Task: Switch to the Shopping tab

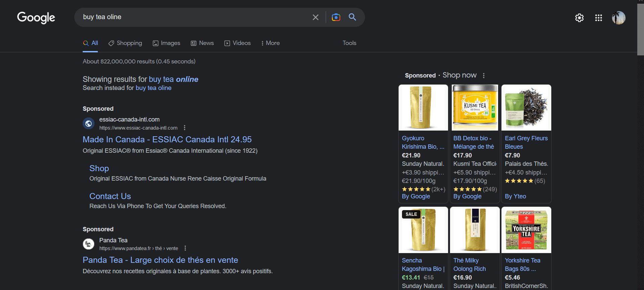Action: coord(125,43)
